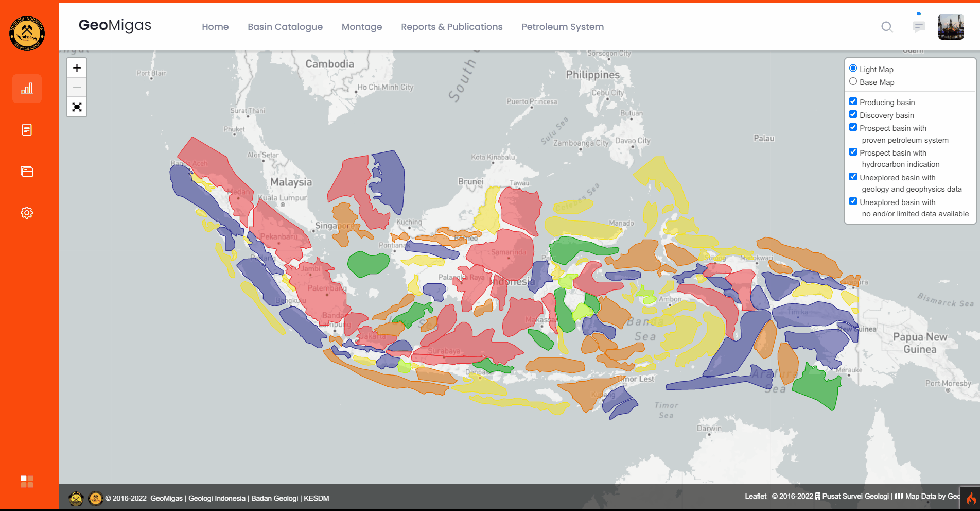Uncheck Unexplored basin with limited data
Screen dimensions: 980x511
coord(853,201)
